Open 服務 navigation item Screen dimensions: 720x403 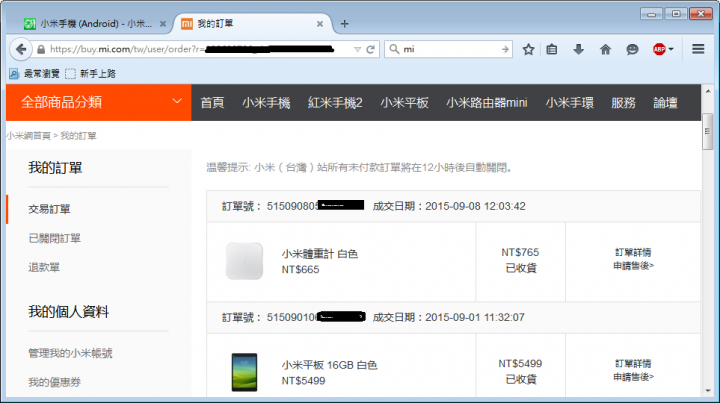click(x=623, y=103)
